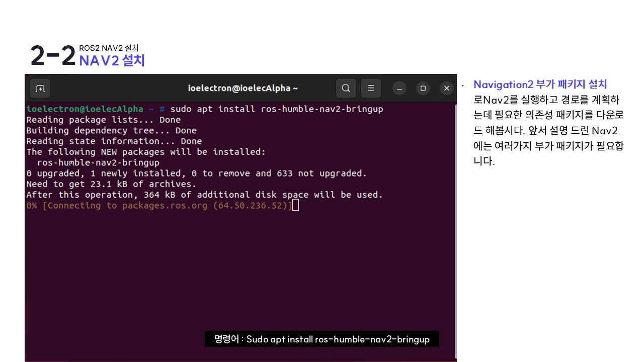
Task: Click the slide number 2-2
Action: (53, 56)
